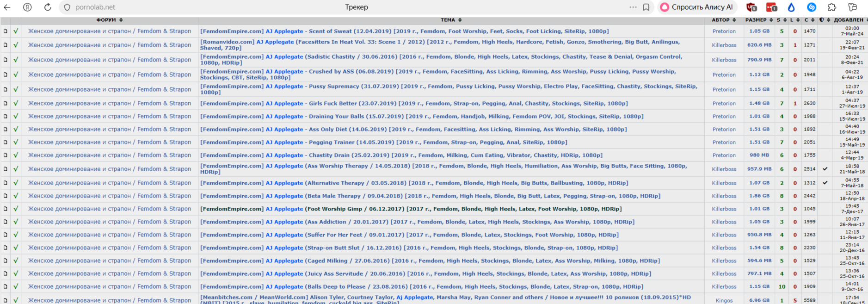868x304 pixels.
Task: Click the document icon in the 7-Май-24 row
Action: point(5,31)
